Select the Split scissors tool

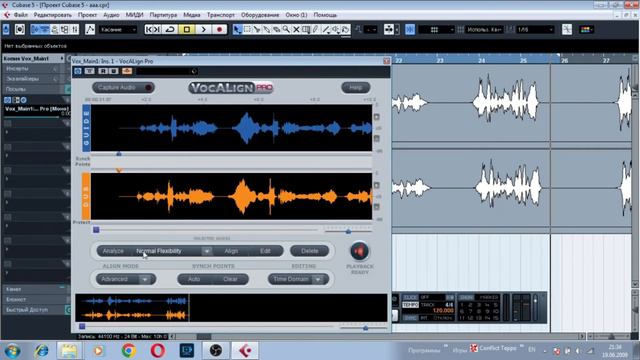[x=257, y=29]
